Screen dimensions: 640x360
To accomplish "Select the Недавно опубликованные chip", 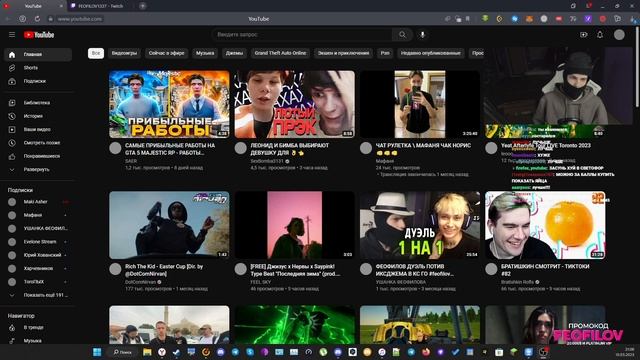I will (x=431, y=53).
